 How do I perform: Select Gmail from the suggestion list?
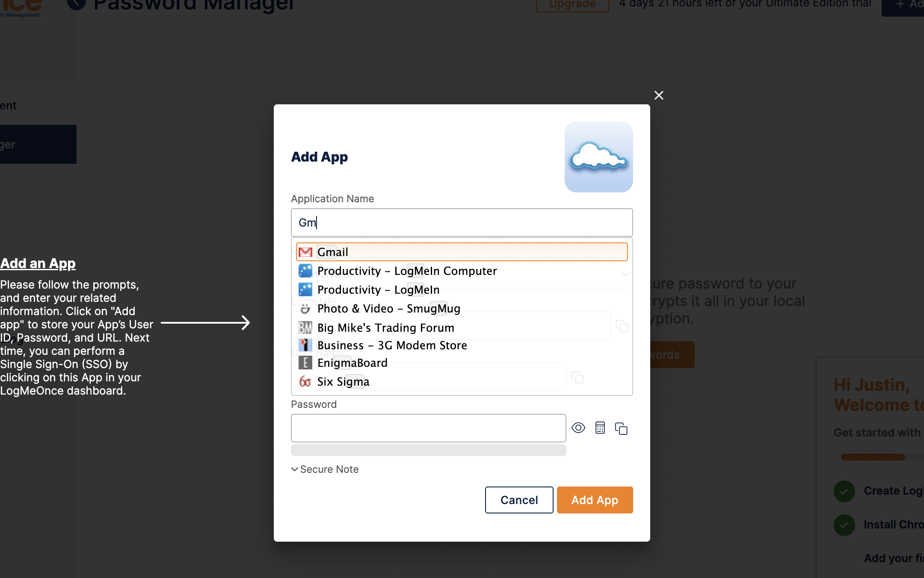(x=462, y=252)
